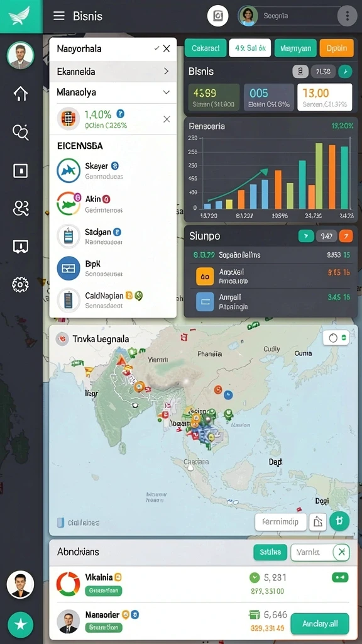Remove the 1,40% item with X
This screenshot has height=644, width=362.
click(x=167, y=119)
